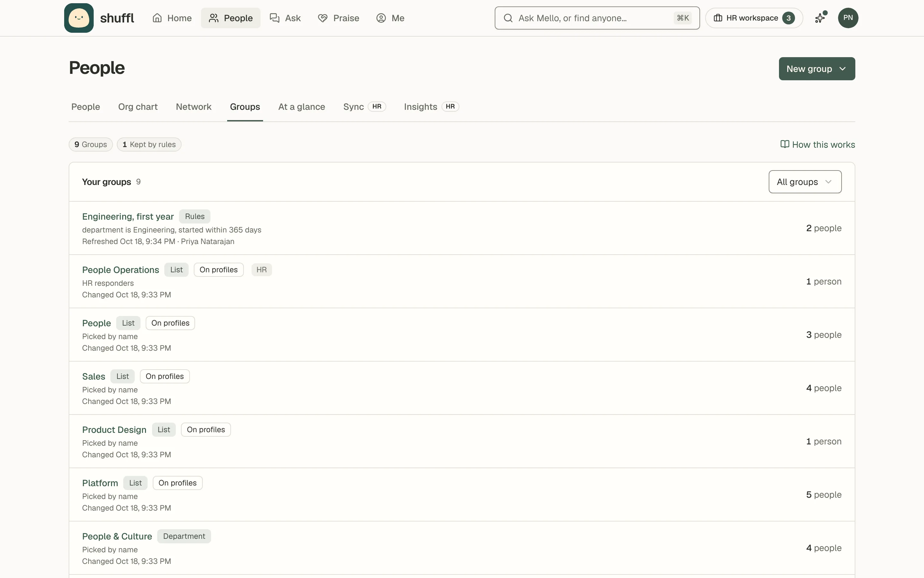Click the search magnifier icon
The image size is (924, 578).
tap(508, 18)
